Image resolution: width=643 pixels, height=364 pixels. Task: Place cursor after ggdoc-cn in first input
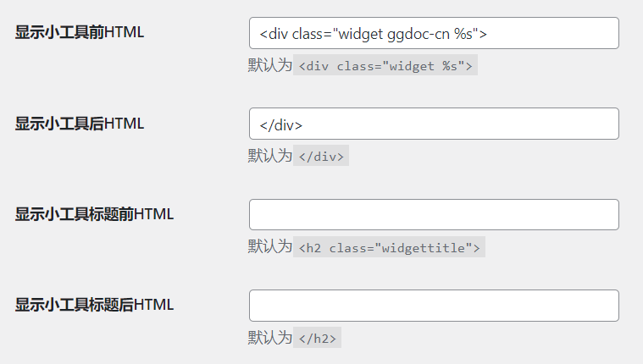point(451,34)
